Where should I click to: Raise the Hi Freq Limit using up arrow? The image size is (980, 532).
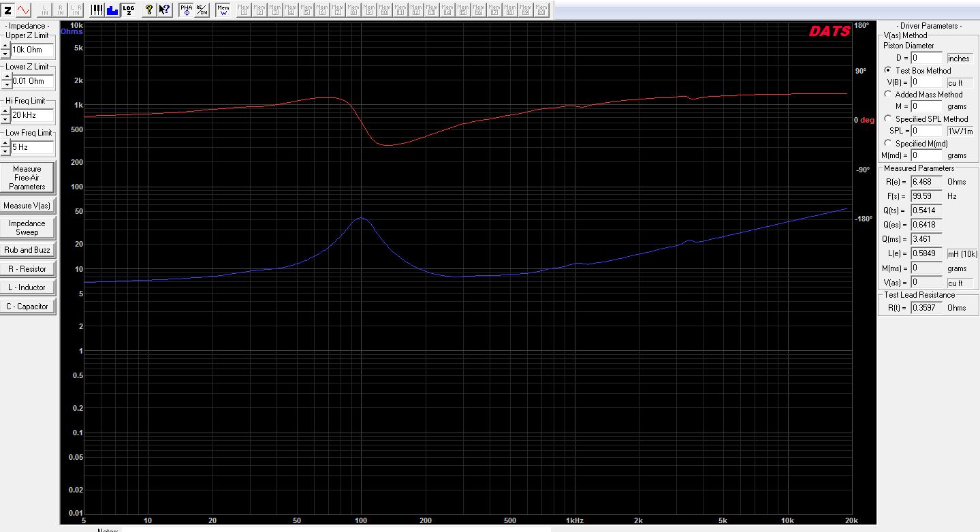coord(5,112)
